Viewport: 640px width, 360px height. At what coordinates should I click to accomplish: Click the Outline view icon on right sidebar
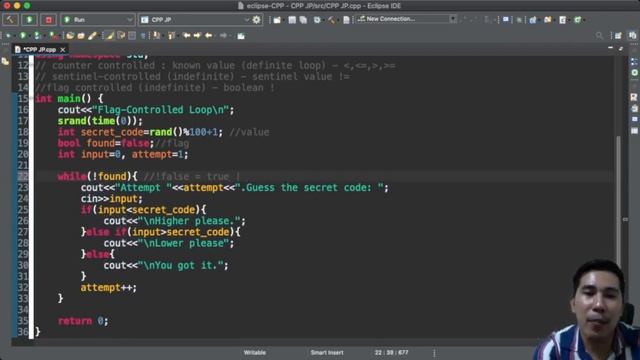click(634, 62)
